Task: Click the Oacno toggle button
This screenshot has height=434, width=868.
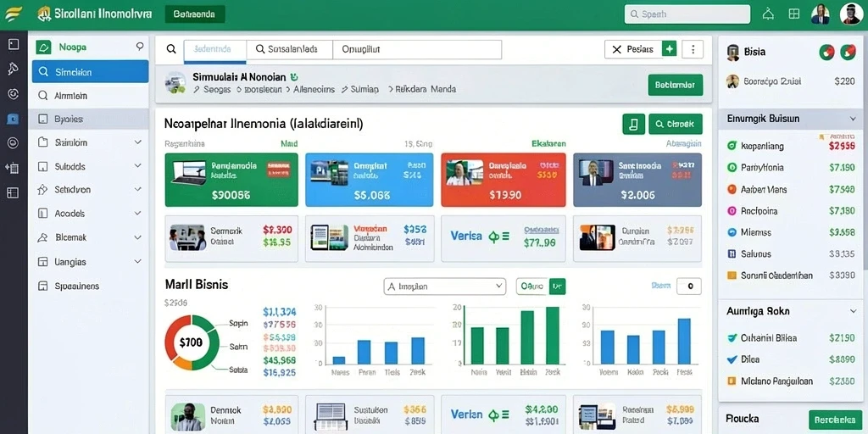Action: (x=532, y=287)
